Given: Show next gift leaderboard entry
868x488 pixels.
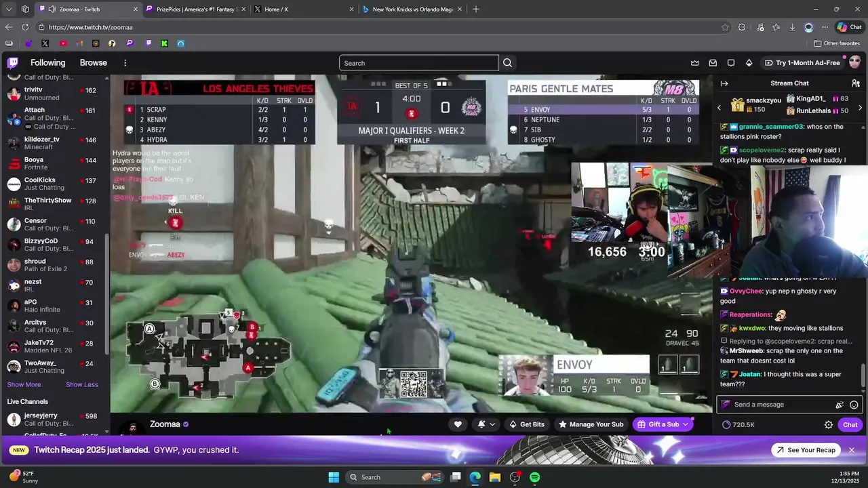Looking at the screenshot, I should 860,108.
